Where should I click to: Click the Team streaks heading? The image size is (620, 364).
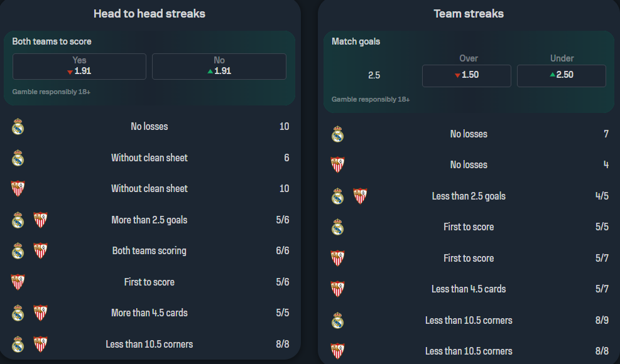pyautogui.click(x=469, y=14)
